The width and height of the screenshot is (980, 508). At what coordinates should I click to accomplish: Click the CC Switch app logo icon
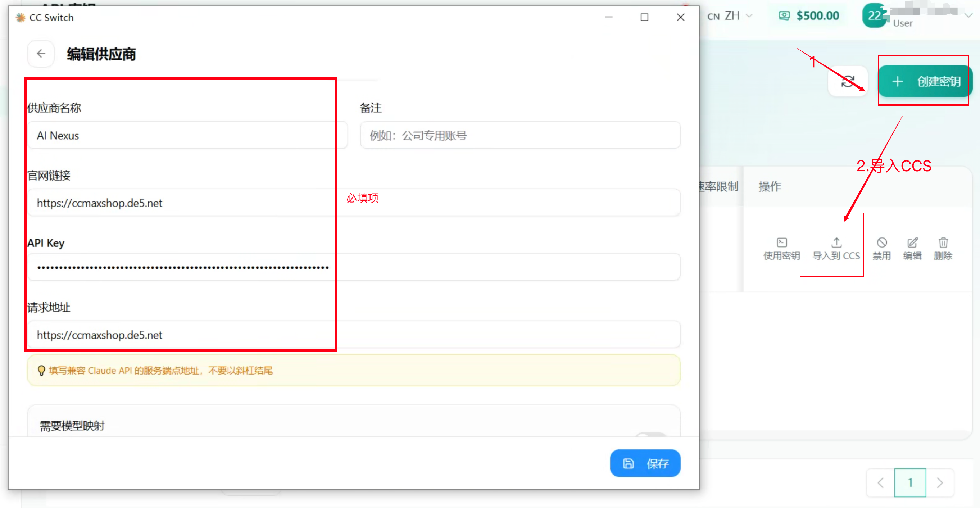click(x=20, y=18)
